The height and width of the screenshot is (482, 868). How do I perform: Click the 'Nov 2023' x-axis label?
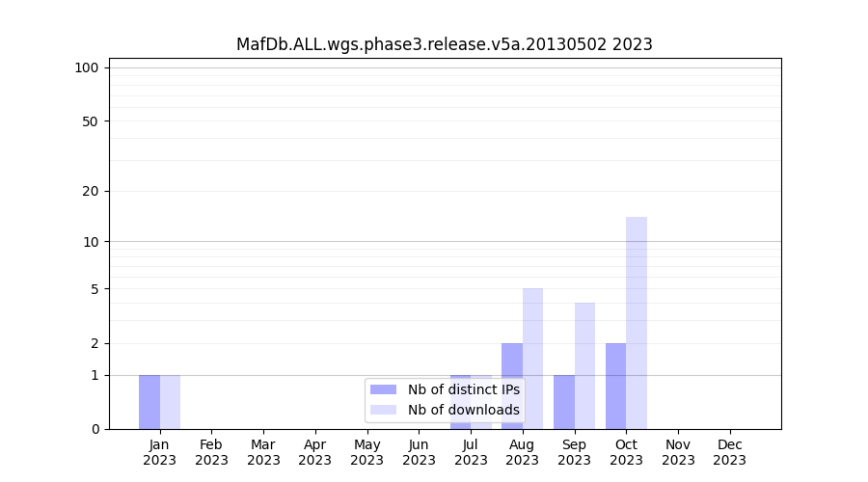678,452
